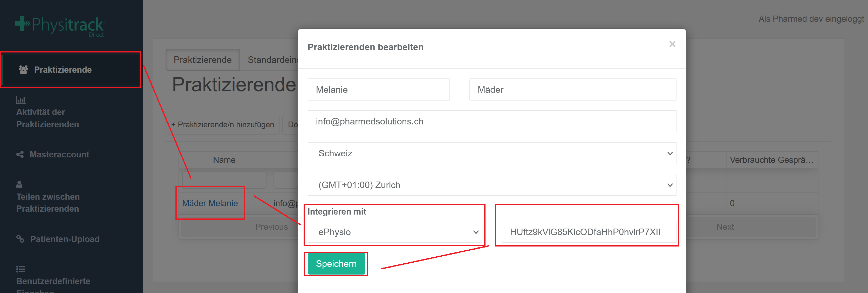Open Teilen zwischen Praktizierenden sidebar item
Viewport: 868px width, 293px height.
pos(48,197)
